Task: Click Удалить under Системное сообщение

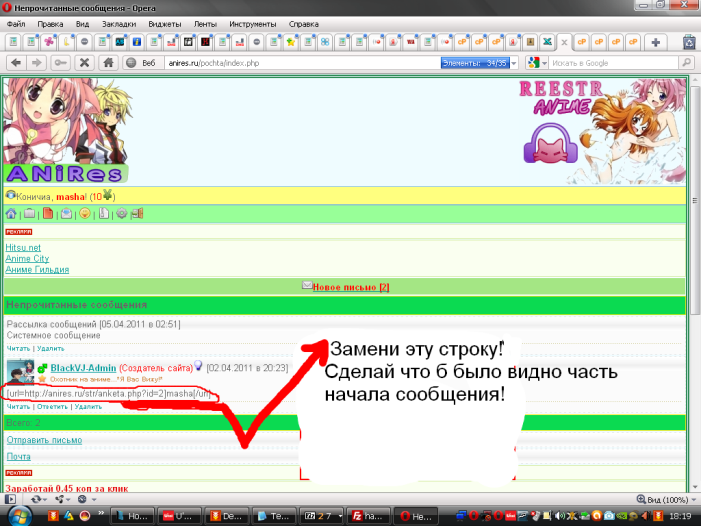Action: coord(51,349)
